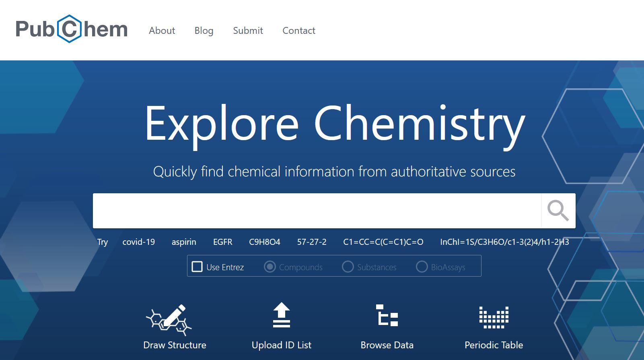The height and width of the screenshot is (360, 644).
Task: Open the Contact page
Action: [x=299, y=31]
